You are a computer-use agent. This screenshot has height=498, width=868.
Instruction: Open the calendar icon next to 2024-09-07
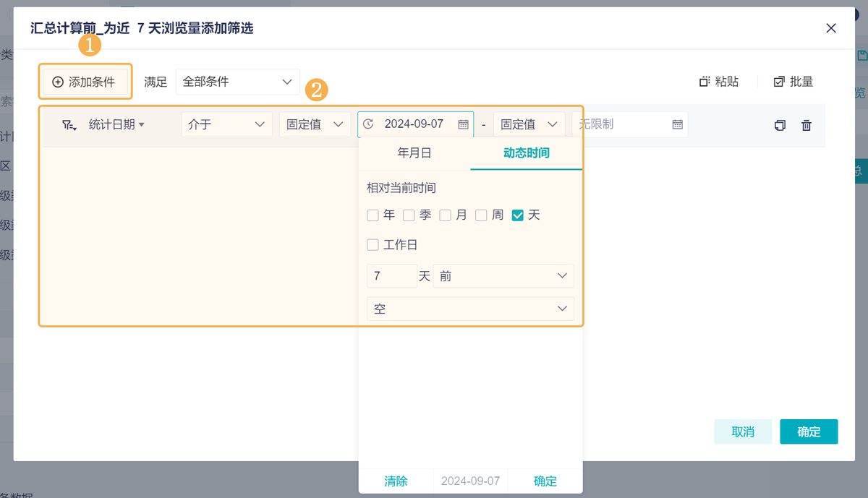[463, 124]
